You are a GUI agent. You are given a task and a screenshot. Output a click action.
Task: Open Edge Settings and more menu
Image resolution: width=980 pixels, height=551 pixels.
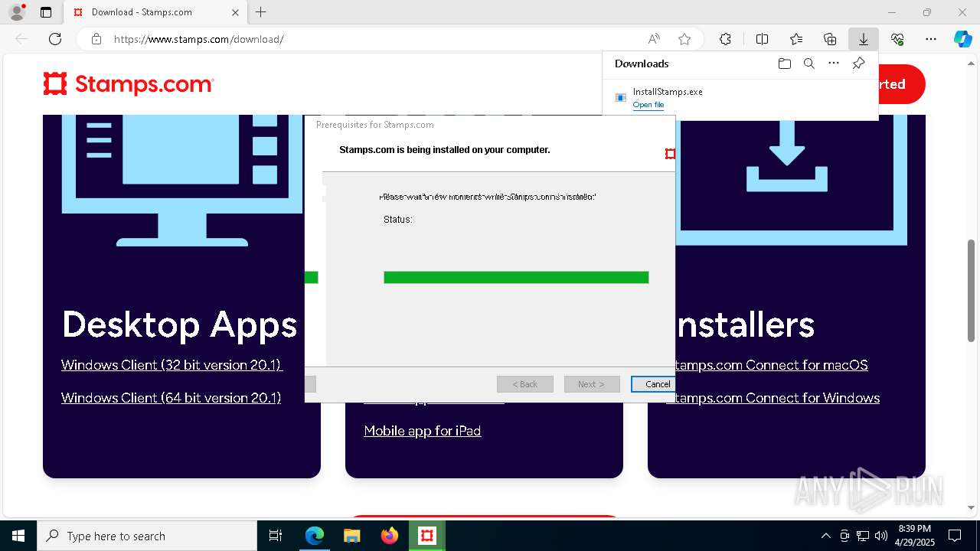click(931, 39)
